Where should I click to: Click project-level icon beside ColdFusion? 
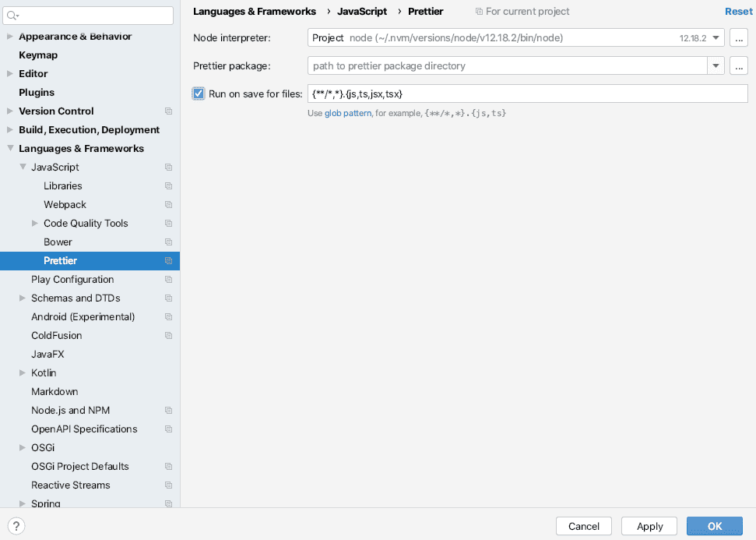point(168,335)
